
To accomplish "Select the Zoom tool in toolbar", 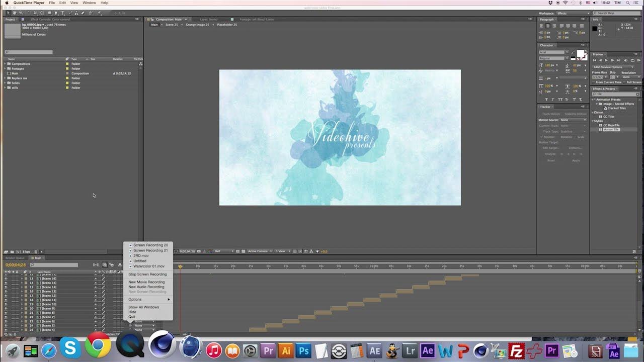I will 21,13.
